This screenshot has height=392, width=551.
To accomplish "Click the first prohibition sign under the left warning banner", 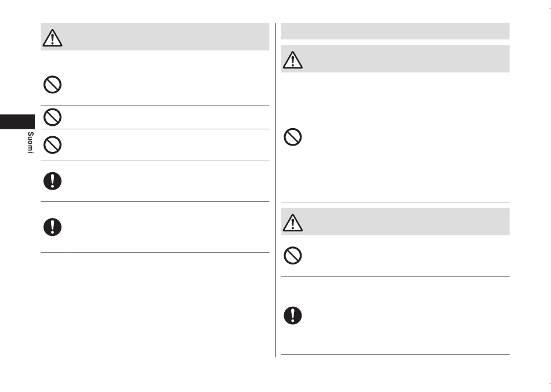I will pos(52,84).
